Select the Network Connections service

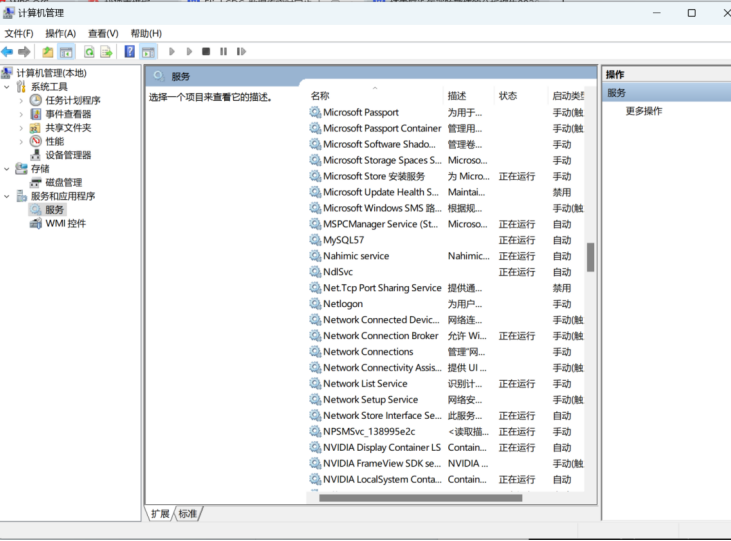[446, 352]
